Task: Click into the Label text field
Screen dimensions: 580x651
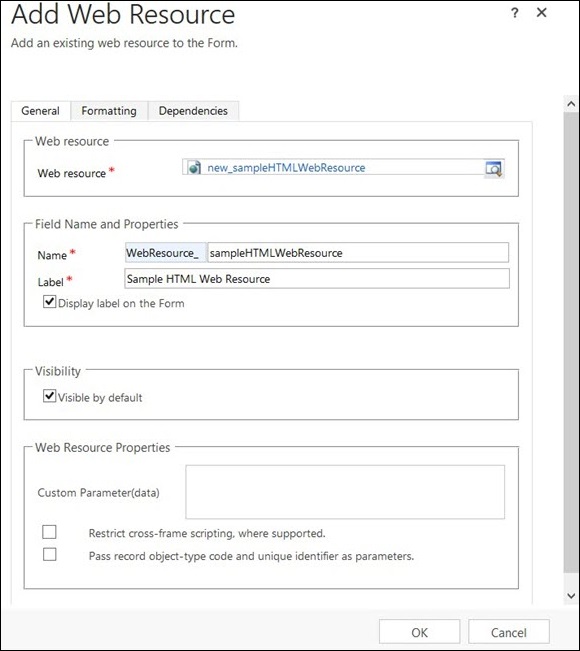Action: [317, 279]
